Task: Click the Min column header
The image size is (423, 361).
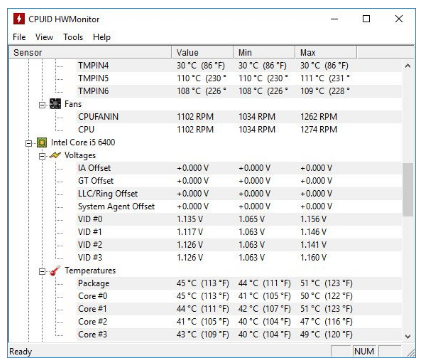Action: [x=264, y=53]
